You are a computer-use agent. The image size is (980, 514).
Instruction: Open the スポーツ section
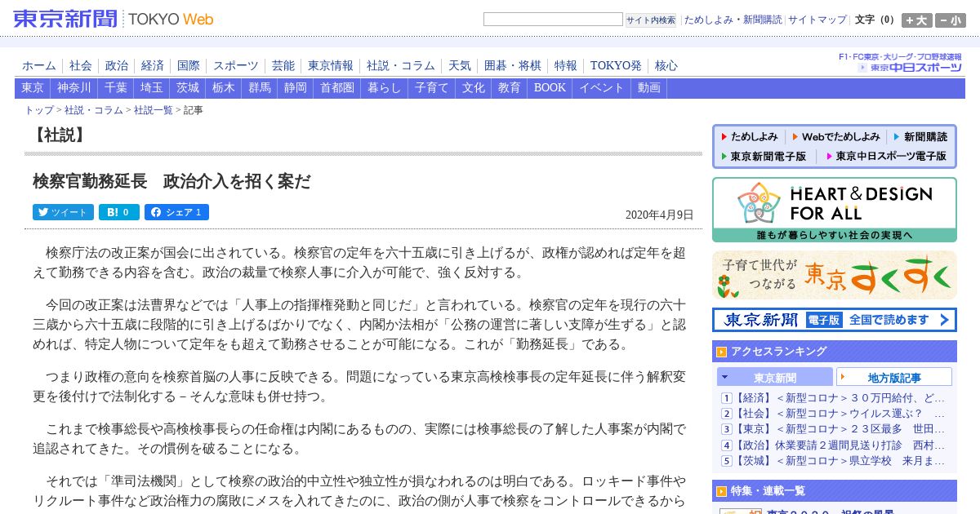pyautogui.click(x=236, y=66)
